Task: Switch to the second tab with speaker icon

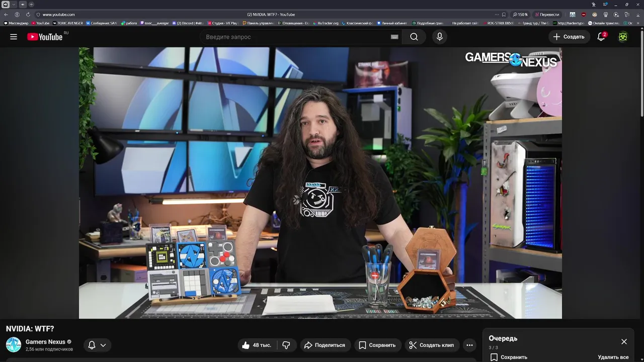Action: (x=23, y=5)
